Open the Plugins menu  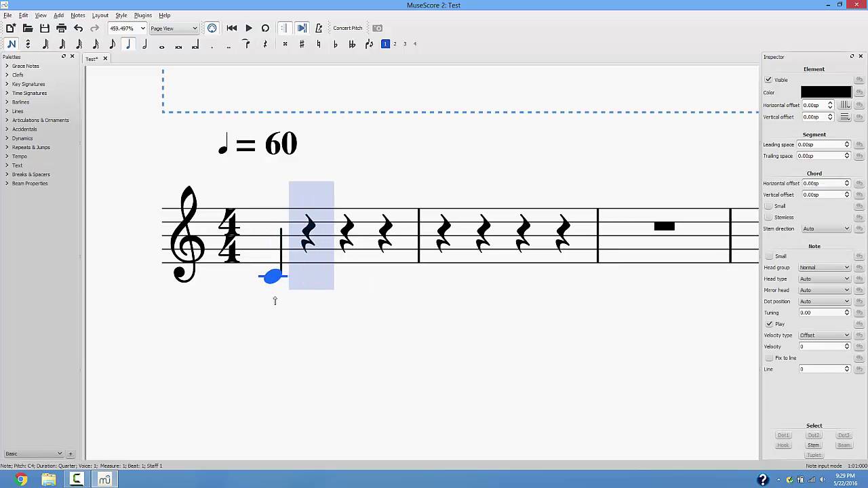click(x=142, y=15)
